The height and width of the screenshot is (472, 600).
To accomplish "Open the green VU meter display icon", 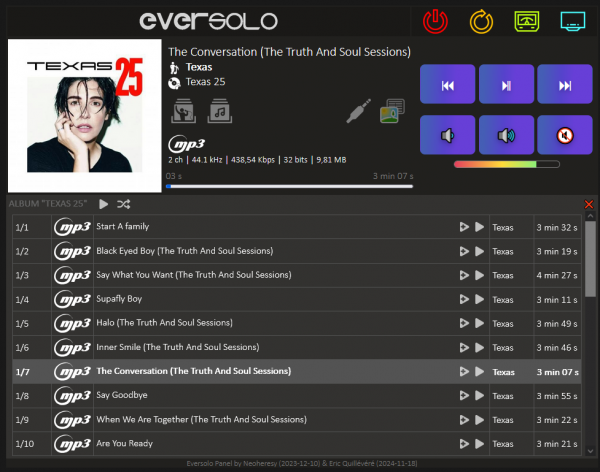I will [527, 21].
